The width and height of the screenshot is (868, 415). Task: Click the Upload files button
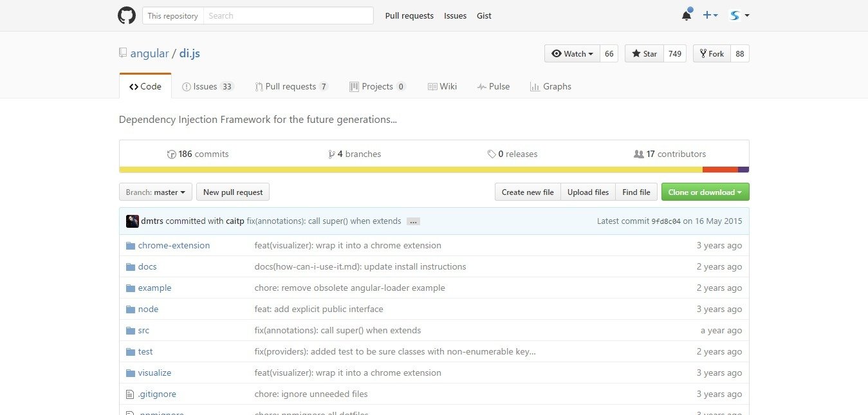click(588, 192)
